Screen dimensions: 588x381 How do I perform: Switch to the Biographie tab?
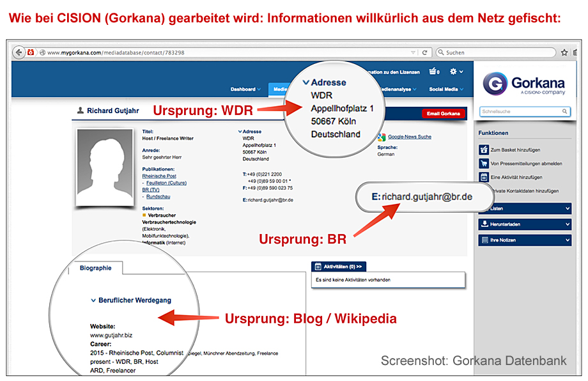coord(96,268)
